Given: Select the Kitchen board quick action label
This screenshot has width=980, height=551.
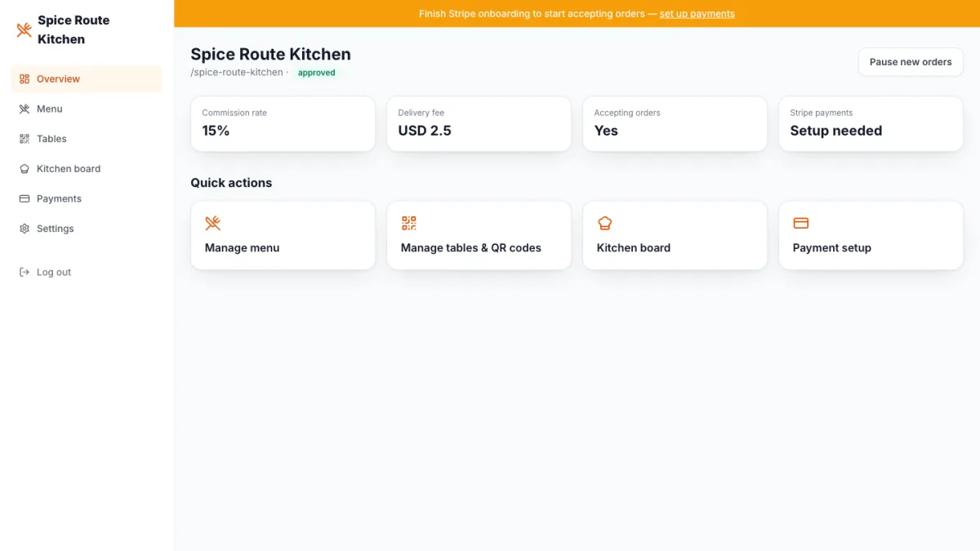Looking at the screenshot, I should point(634,248).
